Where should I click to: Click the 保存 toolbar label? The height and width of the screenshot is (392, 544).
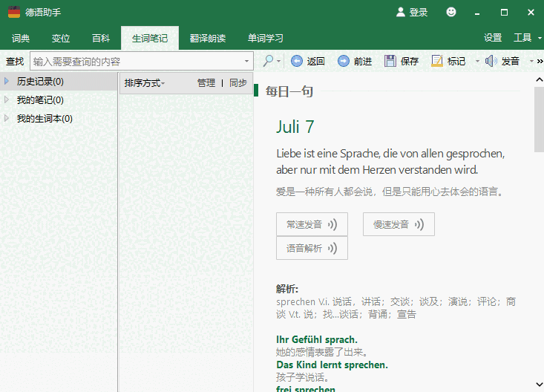[x=410, y=62]
